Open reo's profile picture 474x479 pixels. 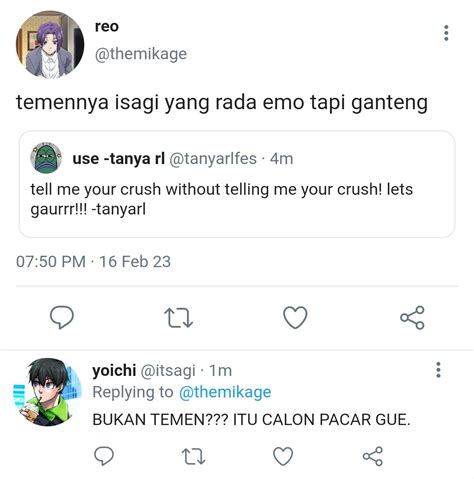click(50, 45)
